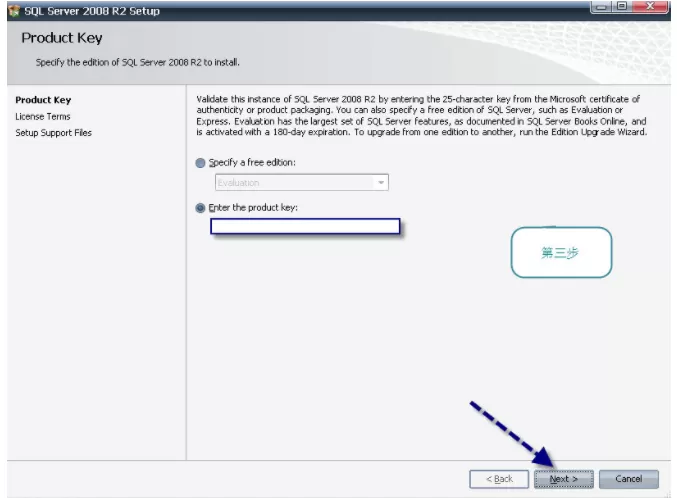The height and width of the screenshot is (498, 677).
Task: Click 'Specify the edition of SQL Server' subtitle
Action: coord(137,63)
